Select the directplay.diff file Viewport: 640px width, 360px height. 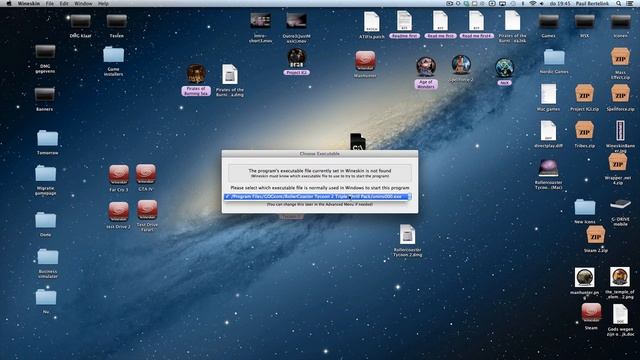click(548, 131)
